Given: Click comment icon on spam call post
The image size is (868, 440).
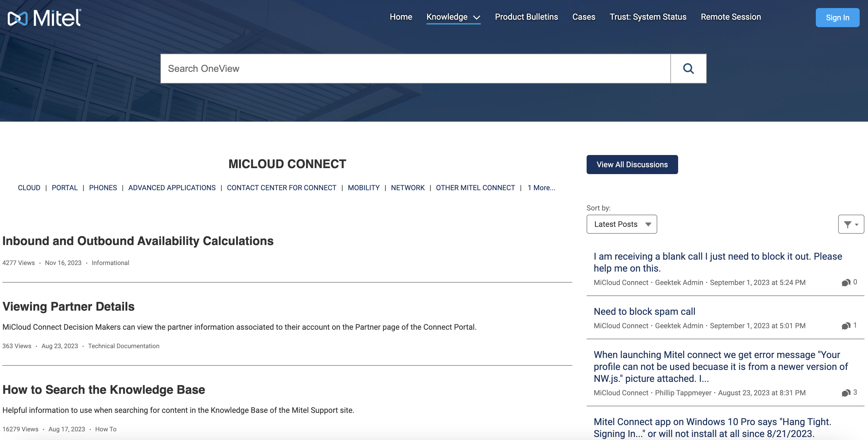Looking at the screenshot, I should 846,326.
